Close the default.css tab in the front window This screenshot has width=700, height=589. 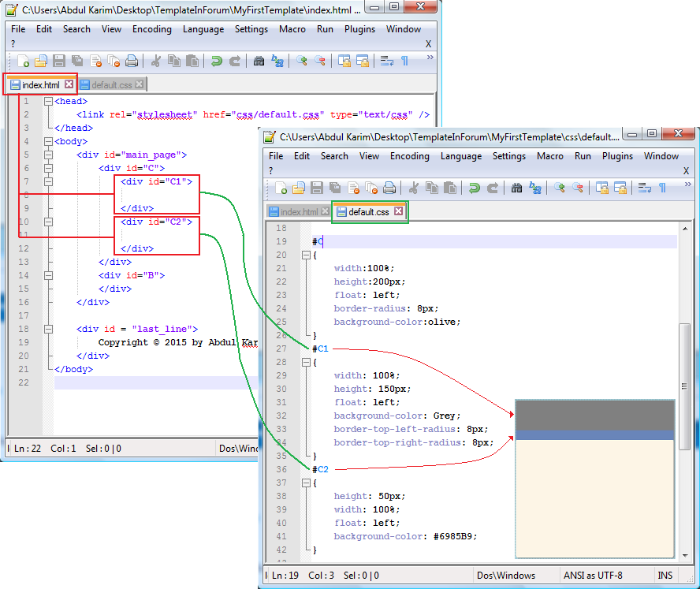pos(398,211)
